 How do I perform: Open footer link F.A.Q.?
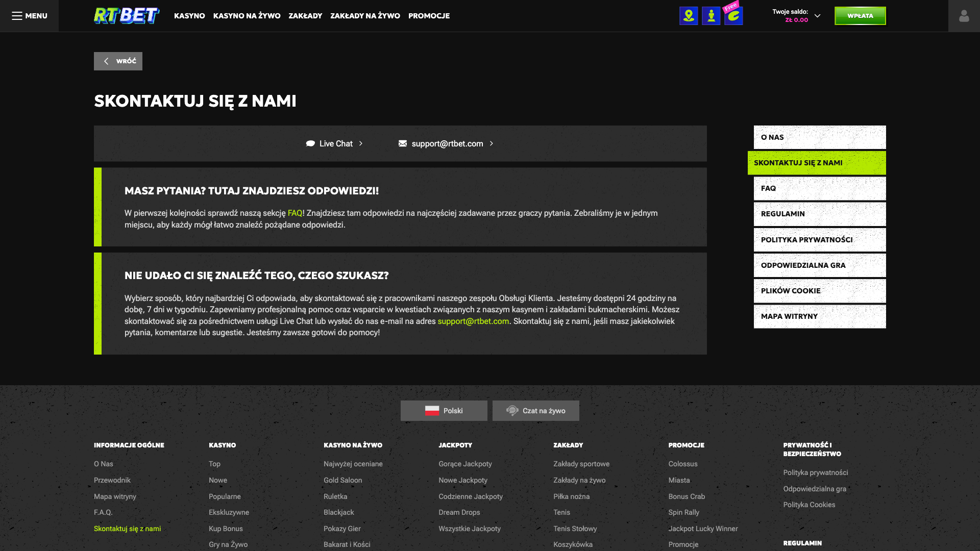(103, 512)
